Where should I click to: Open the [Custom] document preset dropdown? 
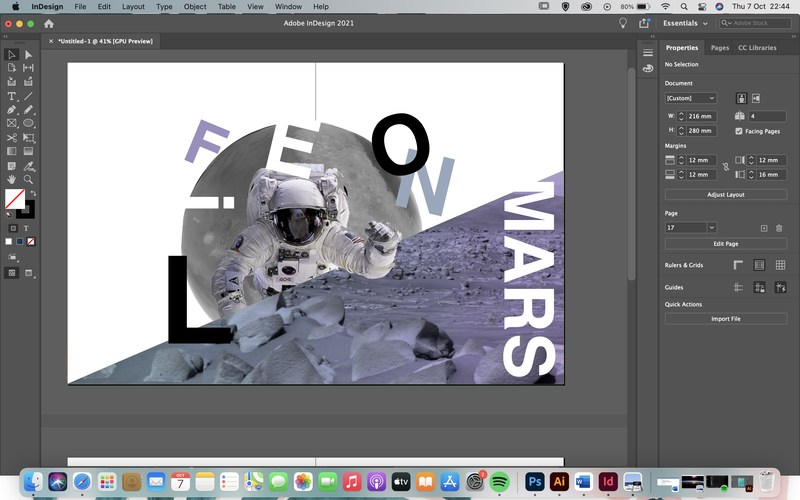[690, 98]
